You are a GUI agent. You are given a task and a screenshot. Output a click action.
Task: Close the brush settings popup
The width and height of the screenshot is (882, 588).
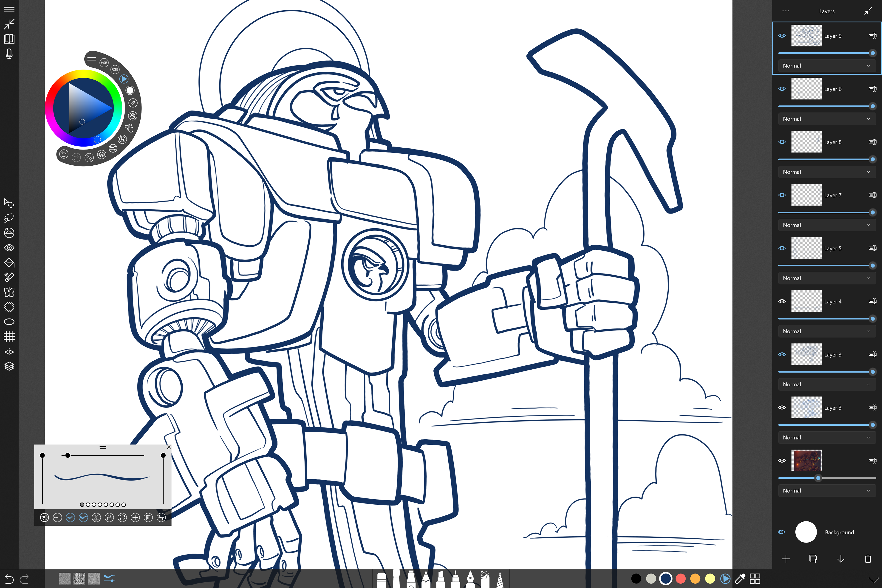click(x=169, y=447)
